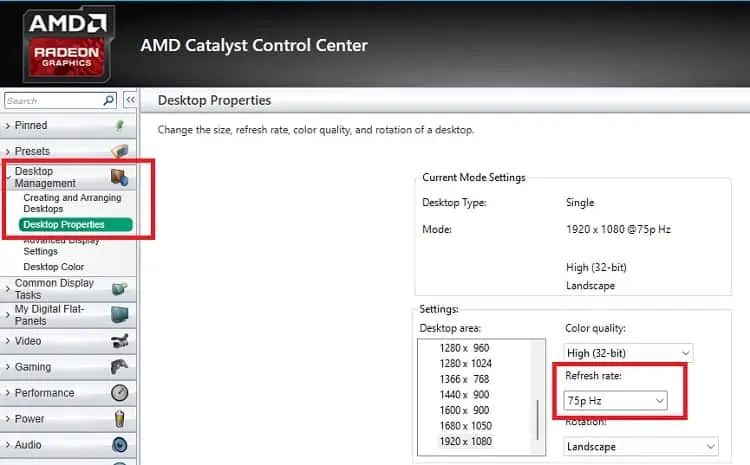Expand My Digital Flat-Panels section

coord(68,315)
